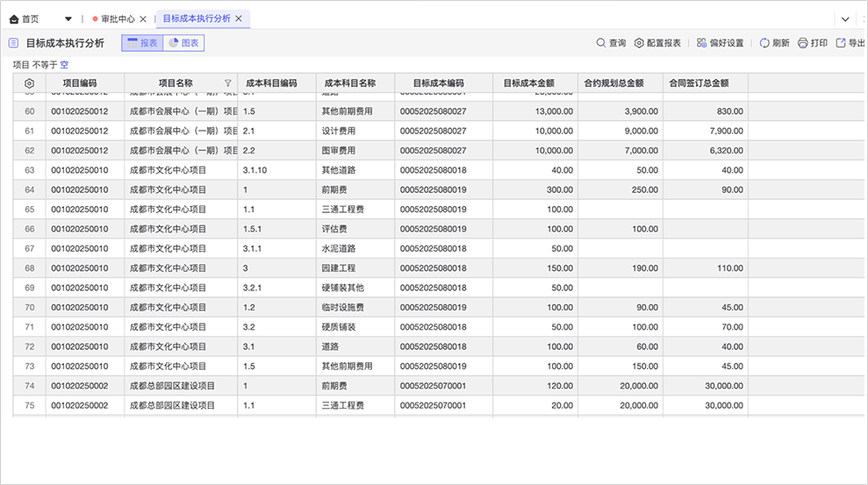Click the 合同签订总金额 column header
Image resolution: width=868 pixels, height=485 pixels.
tap(699, 83)
